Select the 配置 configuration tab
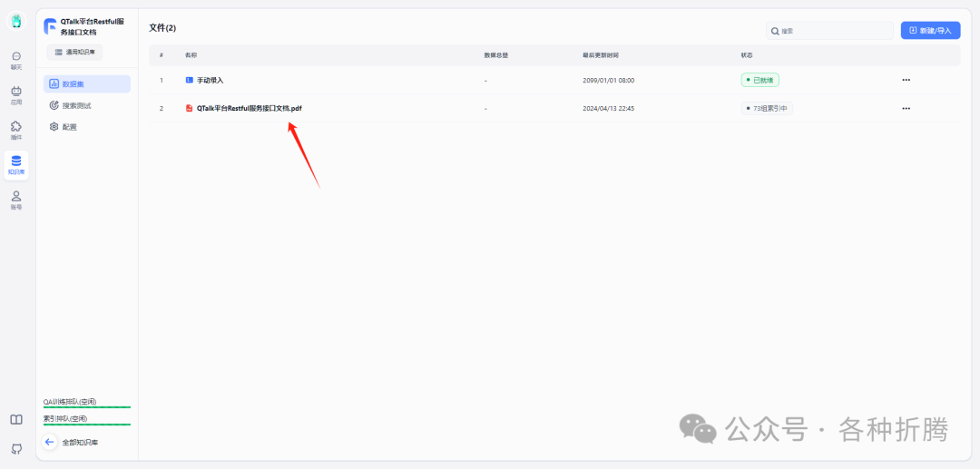Screen dimensions: 980x469 tap(87, 127)
